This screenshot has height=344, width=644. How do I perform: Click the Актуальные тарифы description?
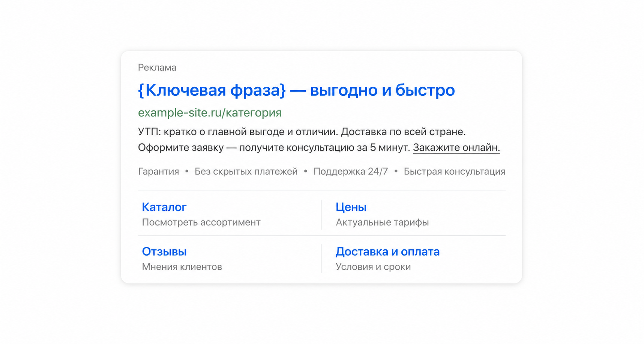coord(382,222)
